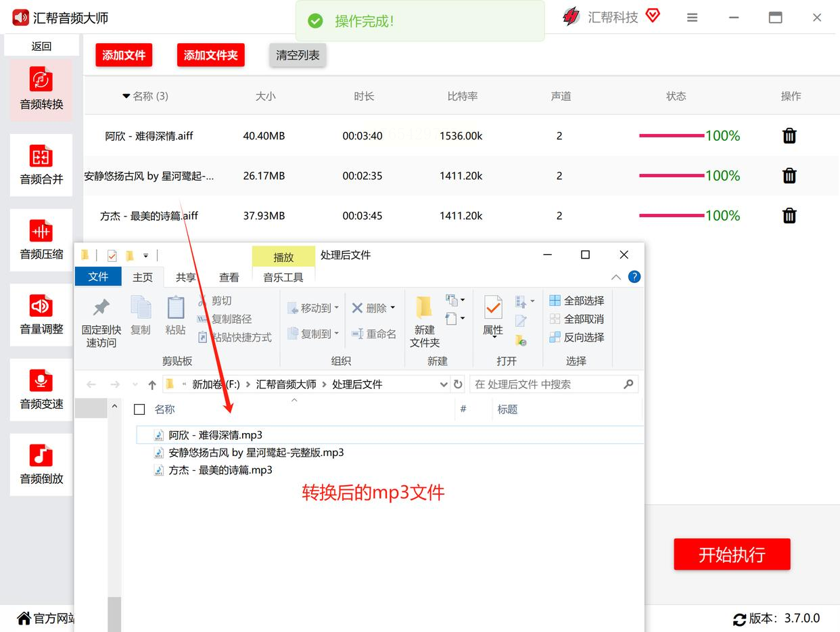The image size is (840, 632).
Task: Click the version refresh icon in the status bar
Action: (x=740, y=619)
